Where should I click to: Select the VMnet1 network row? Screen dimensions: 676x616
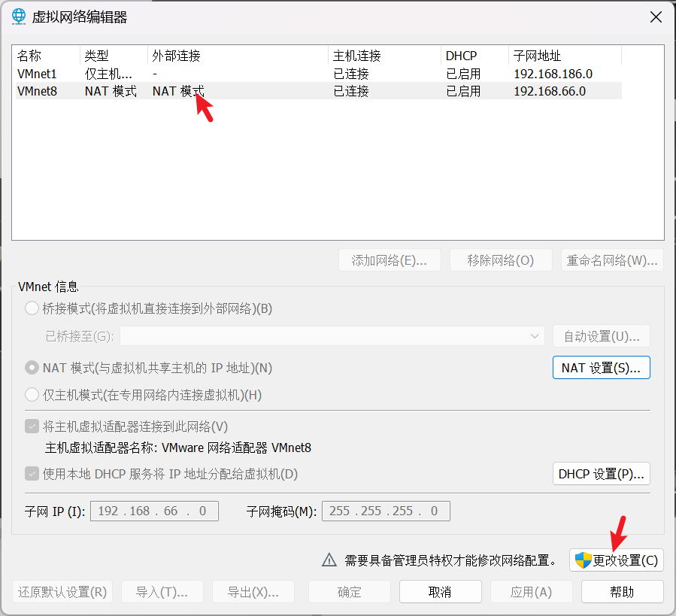click(319, 74)
